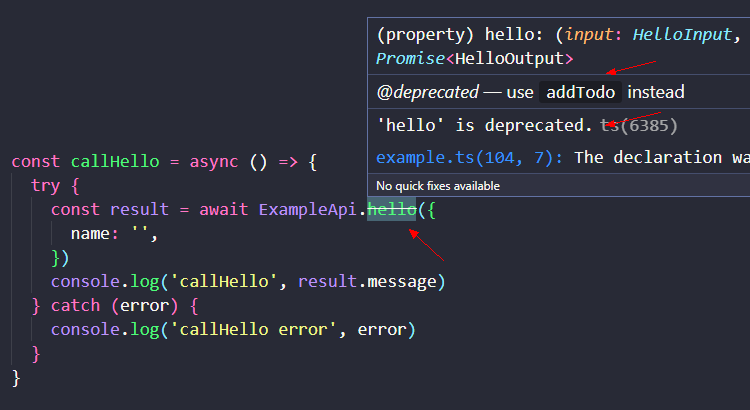
Task: Click the Promise<HelloOutput> return type
Action: coord(474,58)
